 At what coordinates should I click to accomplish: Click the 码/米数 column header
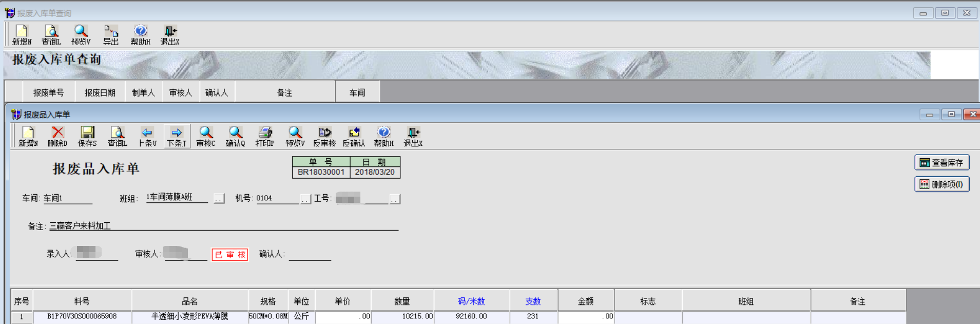471,301
